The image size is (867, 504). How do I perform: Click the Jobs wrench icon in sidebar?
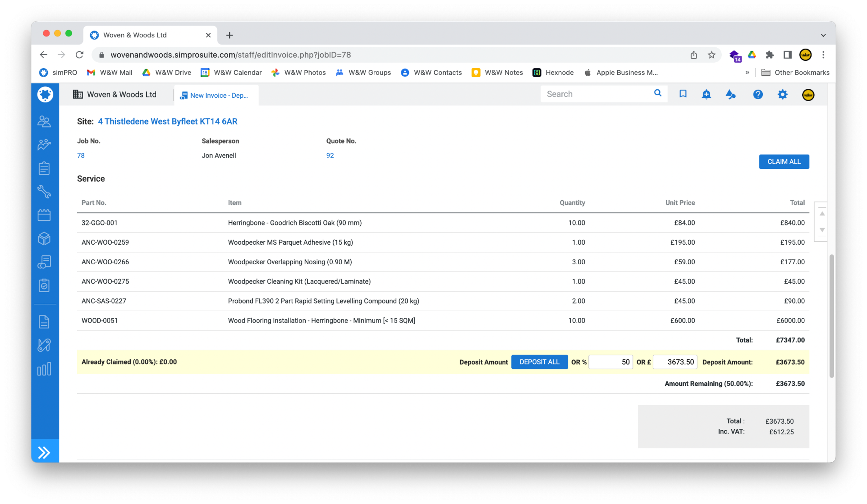(44, 192)
